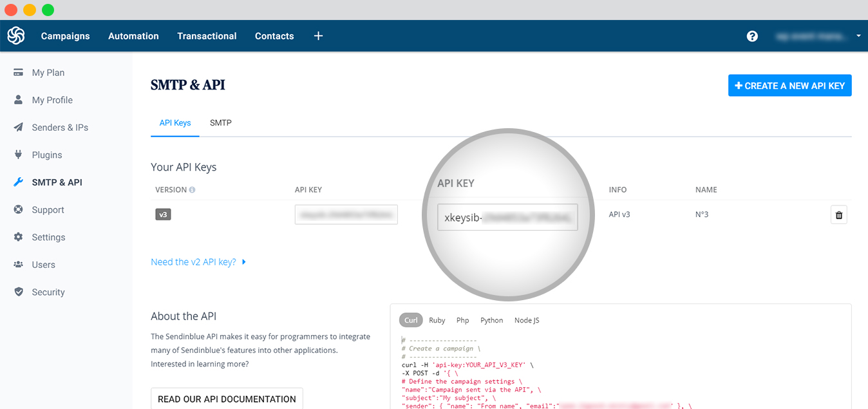Click the Security shield icon
The height and width of the screenshot is (409, 868).
[19, 292]
